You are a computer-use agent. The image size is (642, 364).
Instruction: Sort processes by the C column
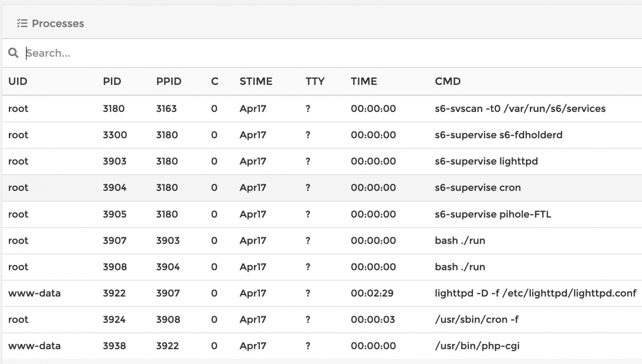(214, 81)
